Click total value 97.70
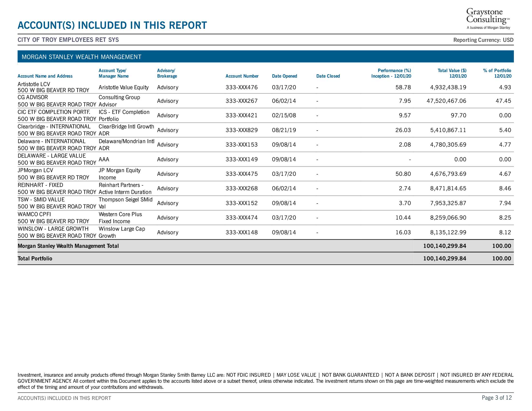 [x=458, y=115]
